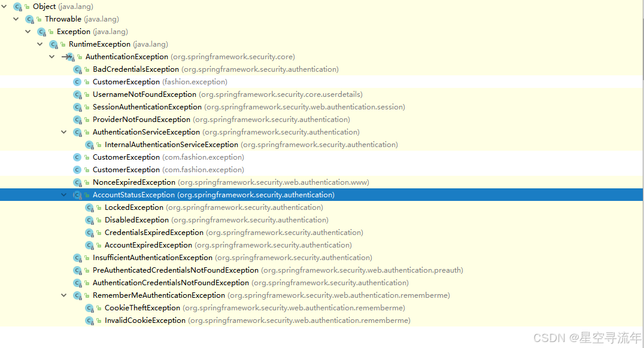Click the class icon beside CredentialsExpiredException
This screenshot has height=348, width=644.
click(x=89, y=233)
